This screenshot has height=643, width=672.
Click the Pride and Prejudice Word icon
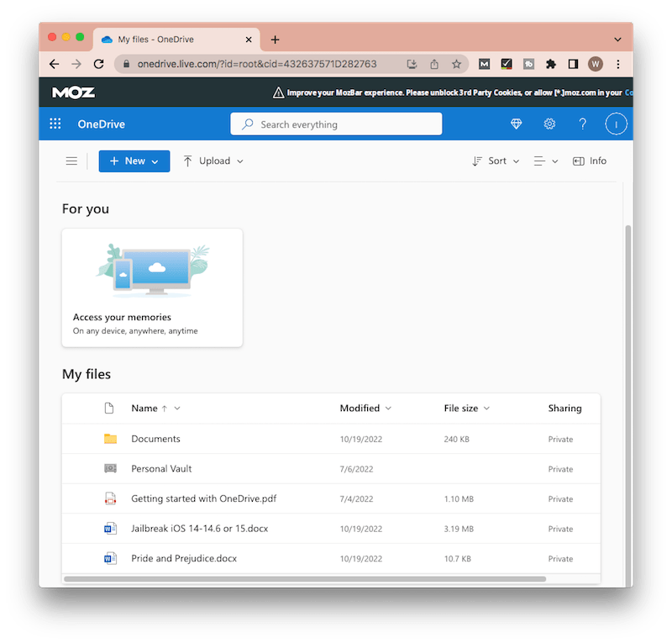click(x=110, y=558)
